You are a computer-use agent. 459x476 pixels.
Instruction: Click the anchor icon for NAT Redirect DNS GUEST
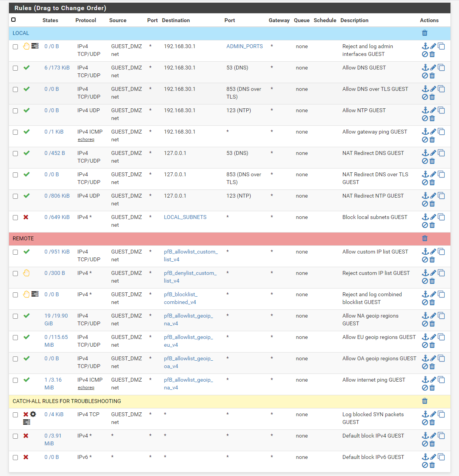425,153
